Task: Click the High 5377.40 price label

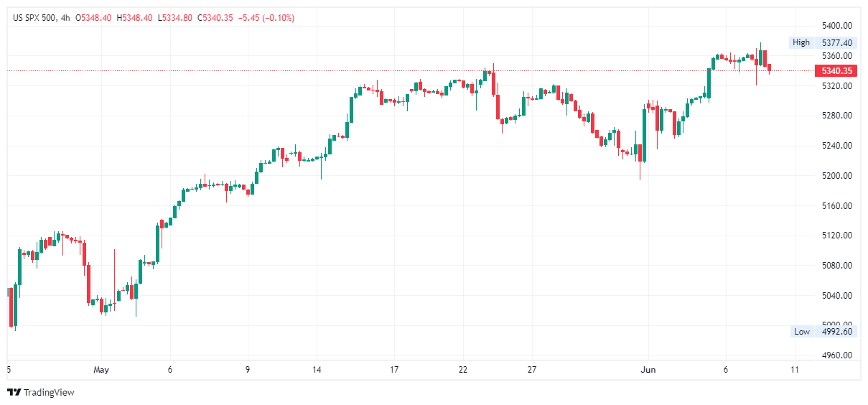Action: [823, 42]
